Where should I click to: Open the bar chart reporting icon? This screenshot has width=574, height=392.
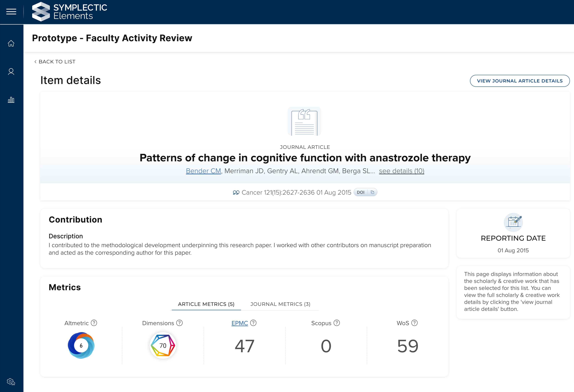(11, 100)
